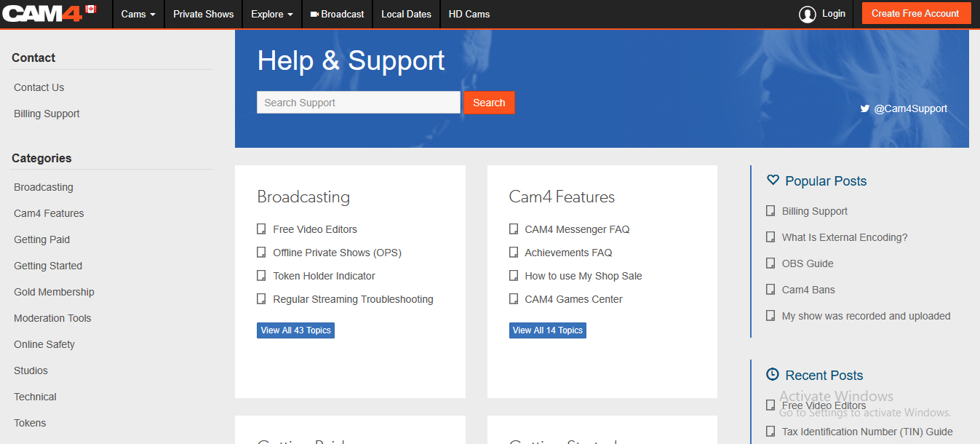This screenshot has width=980, height=444.
Task: Click document icon next to Regular Streaming Troubleshooting
Action: 261,299
